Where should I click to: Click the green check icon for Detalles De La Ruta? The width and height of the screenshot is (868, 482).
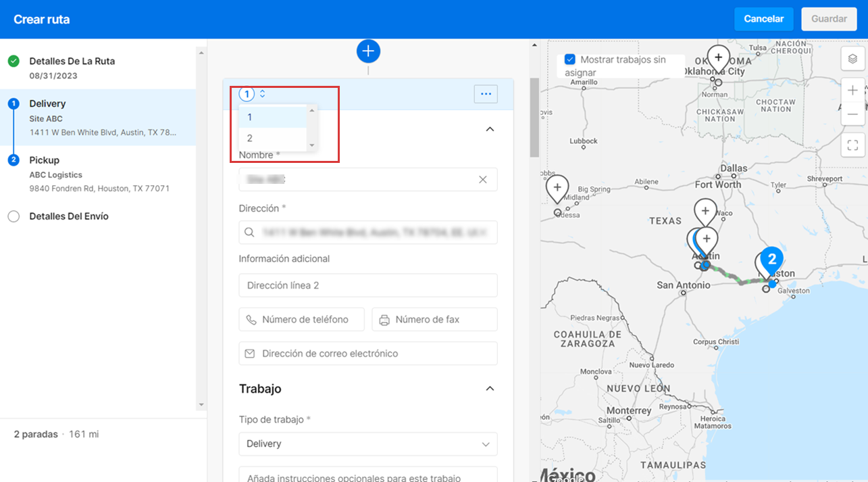[x=14, y=62]
